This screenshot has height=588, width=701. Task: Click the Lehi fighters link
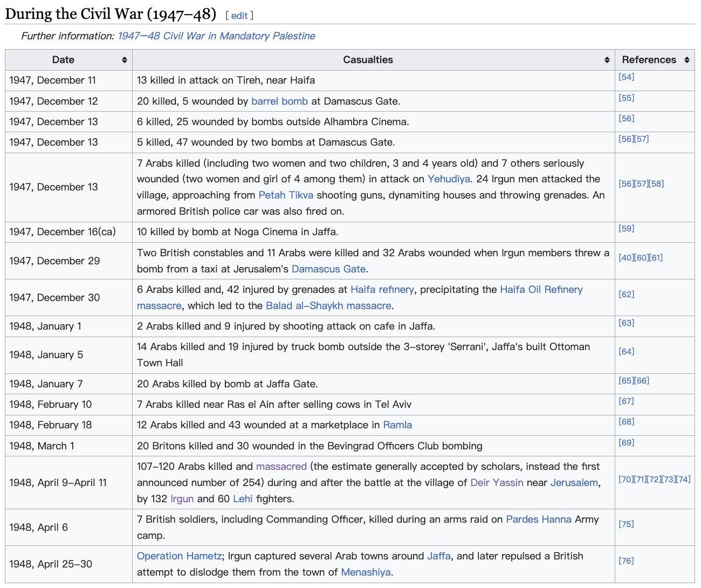pyautogui.click(x=243, y=498)
